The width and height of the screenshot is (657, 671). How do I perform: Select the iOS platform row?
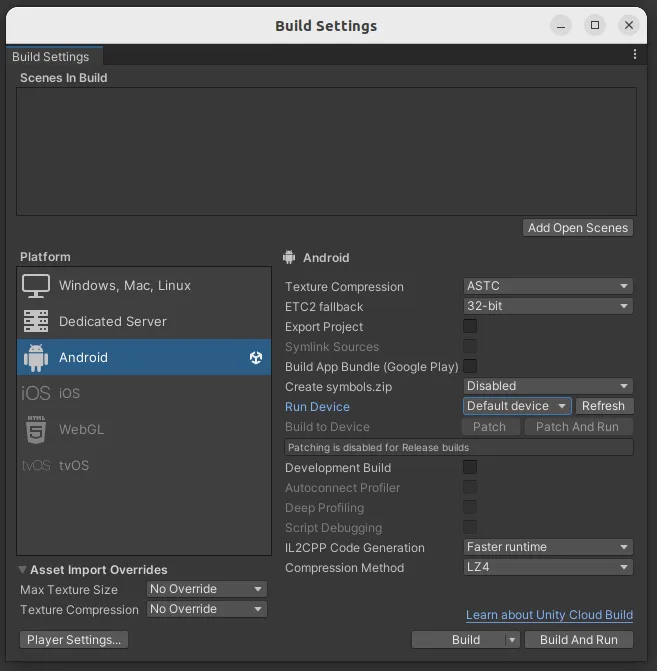click(144, 393)
